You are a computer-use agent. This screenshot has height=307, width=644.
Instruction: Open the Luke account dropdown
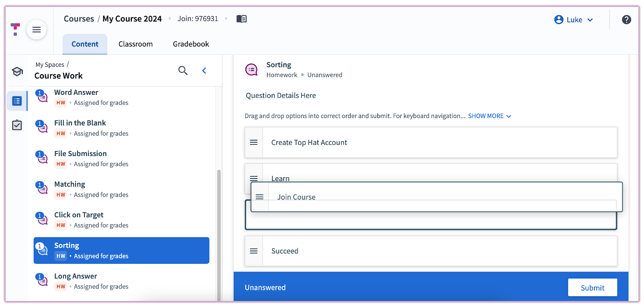point(574,19)
